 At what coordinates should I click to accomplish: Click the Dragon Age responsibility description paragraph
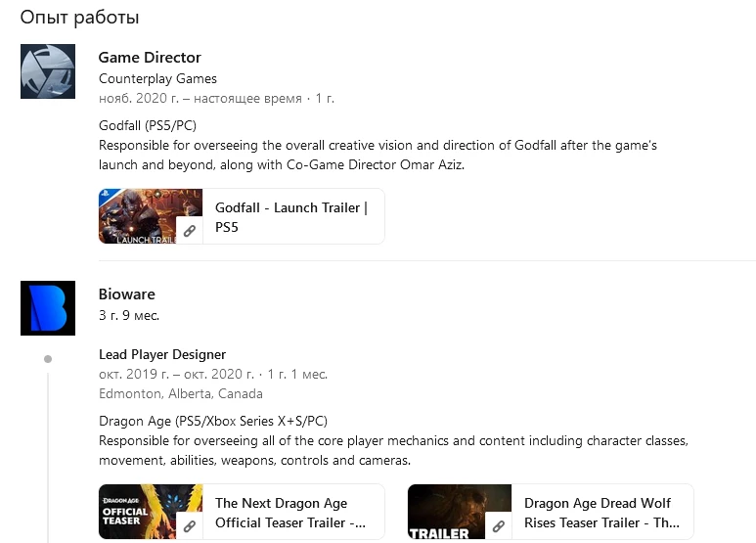pos(393,450)
